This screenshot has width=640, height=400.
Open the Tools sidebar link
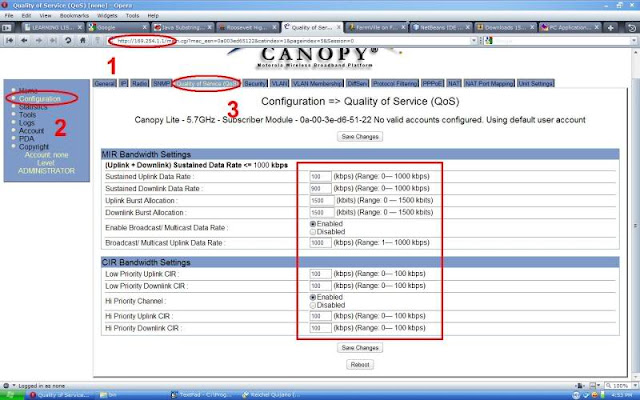[27, 115]
